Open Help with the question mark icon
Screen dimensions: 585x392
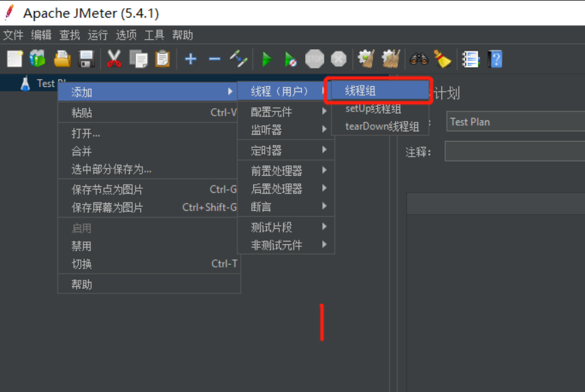pyautogui.click(x=495, y=59)
